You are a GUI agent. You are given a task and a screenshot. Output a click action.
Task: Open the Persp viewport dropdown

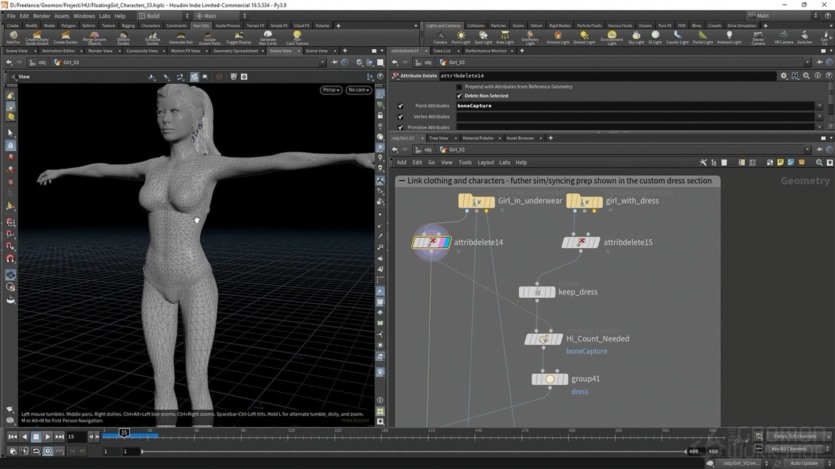coord(331,90)
